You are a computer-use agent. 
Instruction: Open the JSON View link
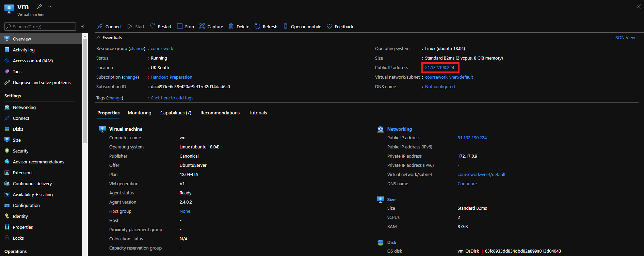click(x=624, y=38)
